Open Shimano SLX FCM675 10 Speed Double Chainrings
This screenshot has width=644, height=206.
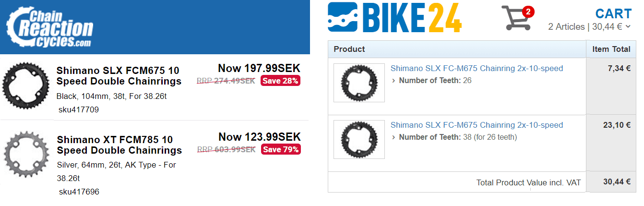click(119, 75)
